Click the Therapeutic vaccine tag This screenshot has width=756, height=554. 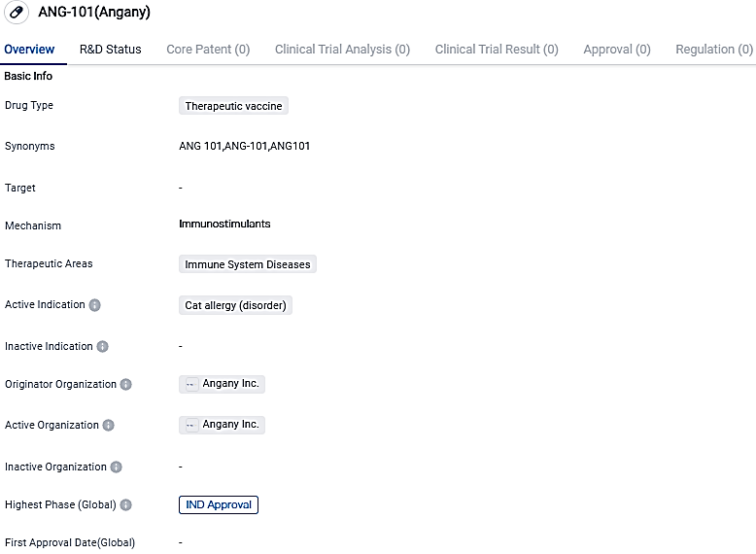pos(233,106)
